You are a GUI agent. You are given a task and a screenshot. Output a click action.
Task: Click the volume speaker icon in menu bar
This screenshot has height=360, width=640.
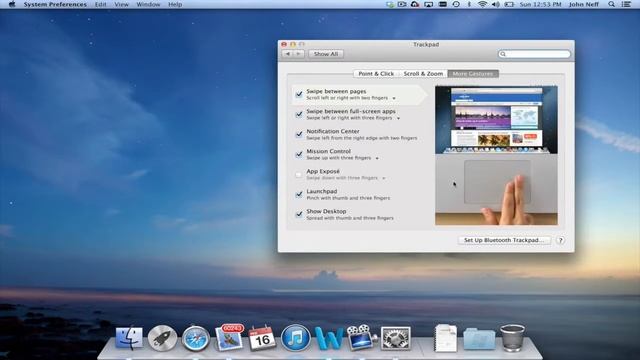(496, 4)
